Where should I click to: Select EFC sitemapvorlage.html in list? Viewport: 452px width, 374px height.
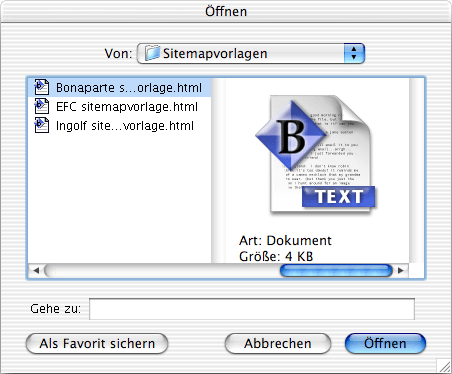pos(127,107)
